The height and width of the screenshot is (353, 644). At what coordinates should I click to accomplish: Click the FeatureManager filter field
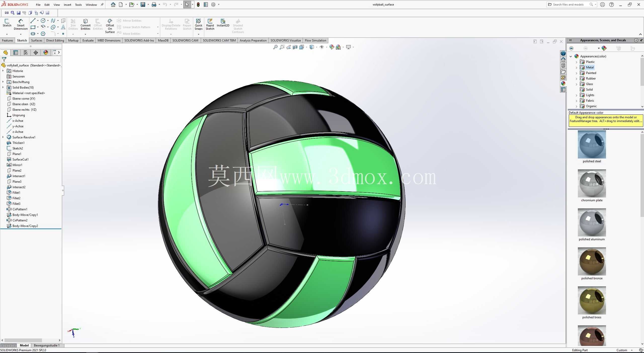point(31,59)
